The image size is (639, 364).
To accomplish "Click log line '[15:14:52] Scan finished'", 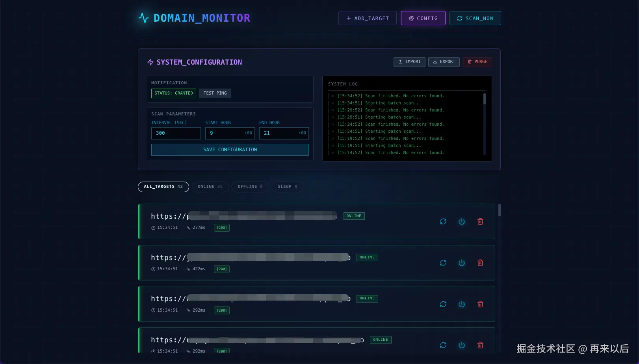I will tap(390, 153).
